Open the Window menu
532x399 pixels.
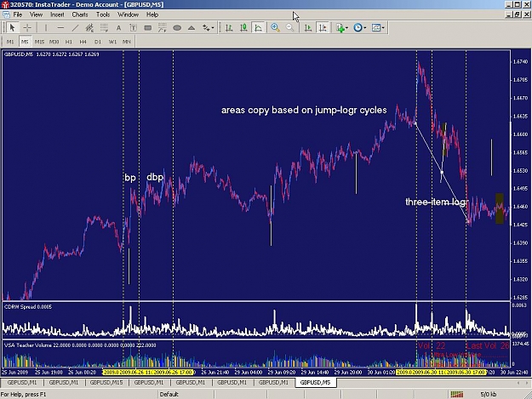coord(128,14)
